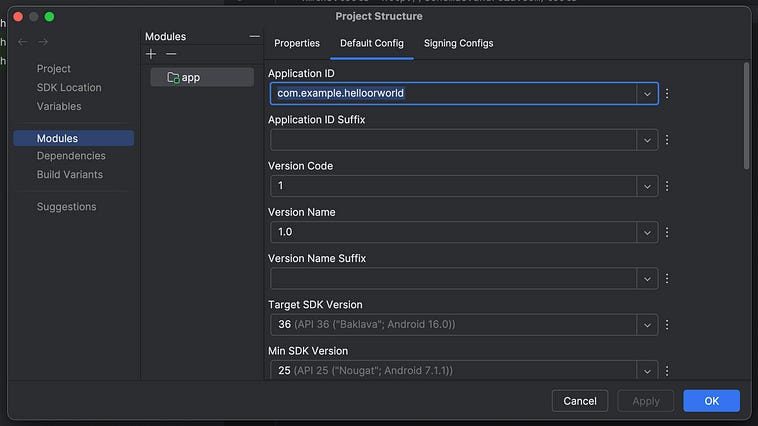Click the Application ID Suffix field

coord(453,140)
